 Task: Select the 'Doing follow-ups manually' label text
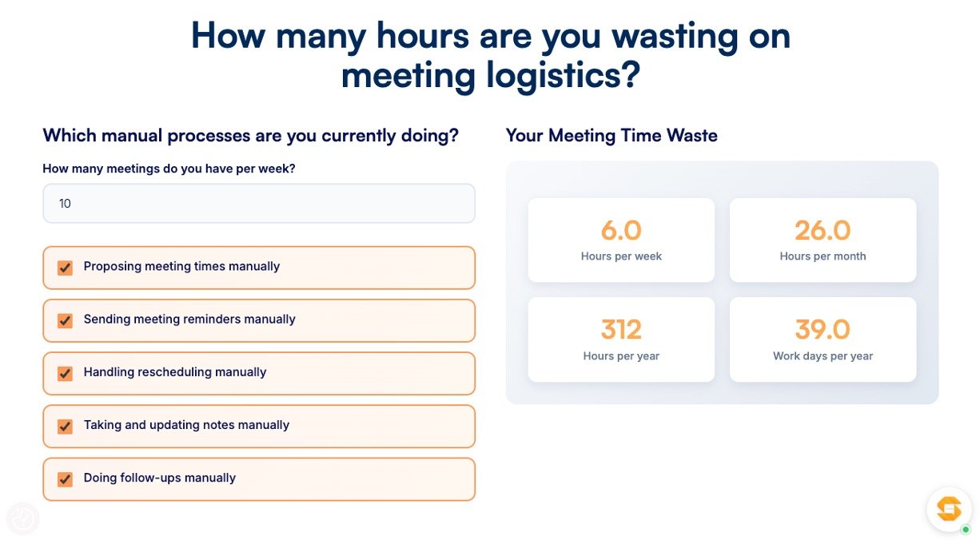coord(160,478)
